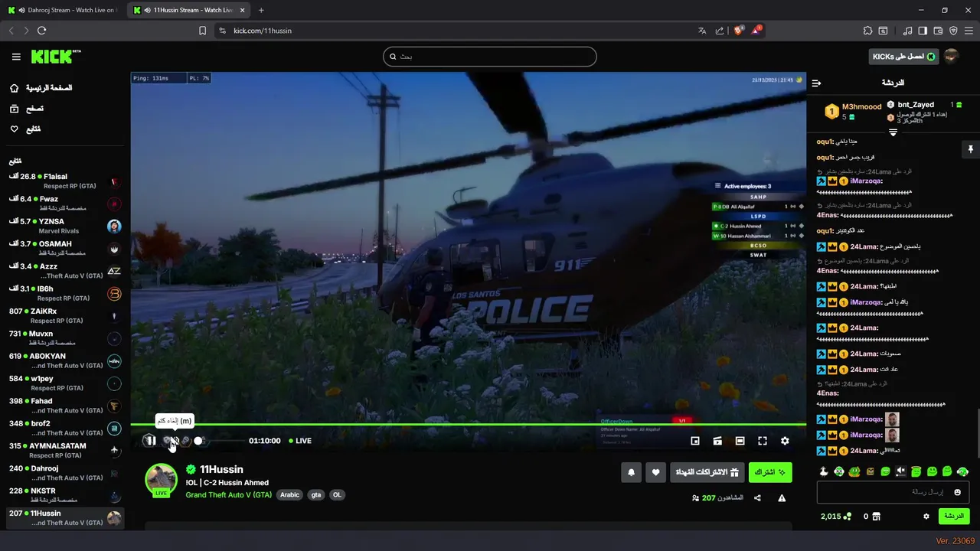Screen dimensions: 980x551
Task: Translate page icon in address bar
Action: [702, 31]
